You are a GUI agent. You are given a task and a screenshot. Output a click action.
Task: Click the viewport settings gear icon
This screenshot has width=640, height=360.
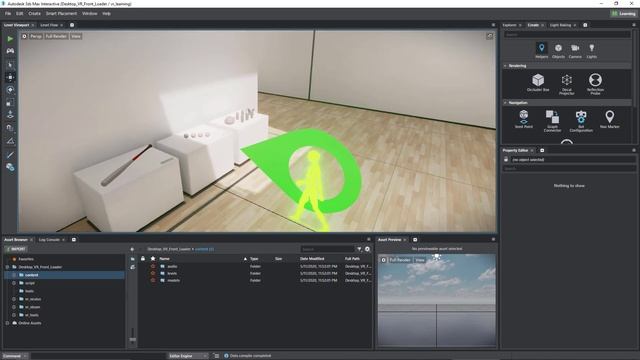point(24,36)
